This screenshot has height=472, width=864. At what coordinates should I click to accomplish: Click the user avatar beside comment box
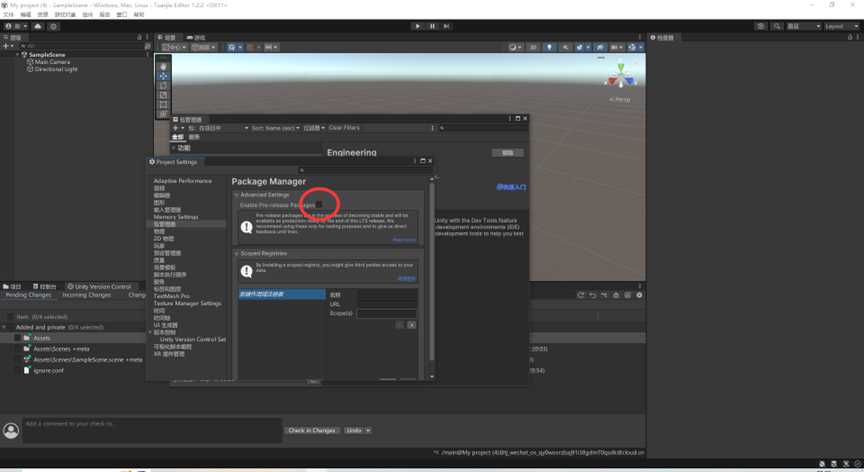click(11, 430)
